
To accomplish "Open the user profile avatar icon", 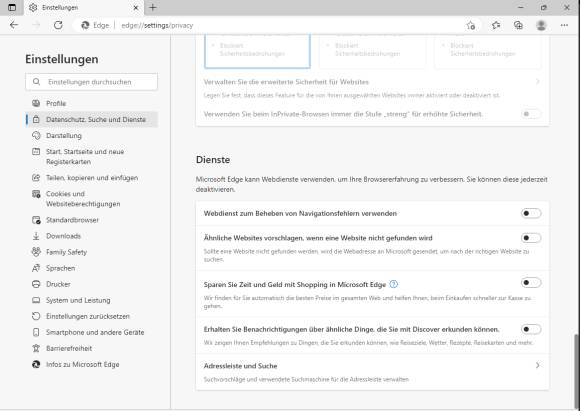I will [x=541, y=25].
